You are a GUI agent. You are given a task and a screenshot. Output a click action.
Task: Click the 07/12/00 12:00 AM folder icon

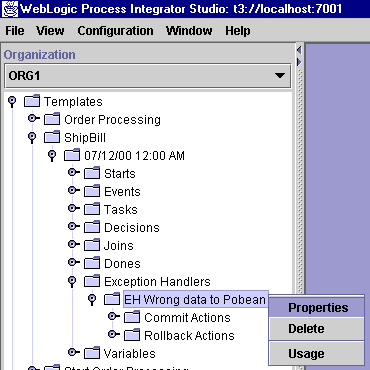coord(72,155)
